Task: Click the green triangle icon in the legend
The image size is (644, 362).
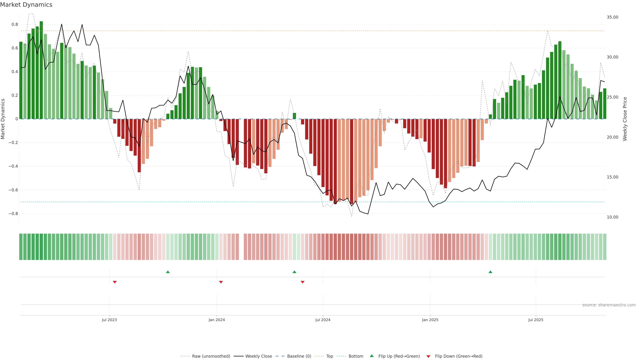Action: click(372, 356)
